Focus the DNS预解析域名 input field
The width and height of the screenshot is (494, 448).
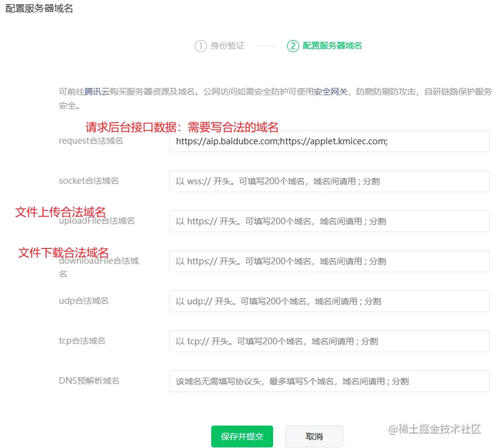[x=329, y=381]
